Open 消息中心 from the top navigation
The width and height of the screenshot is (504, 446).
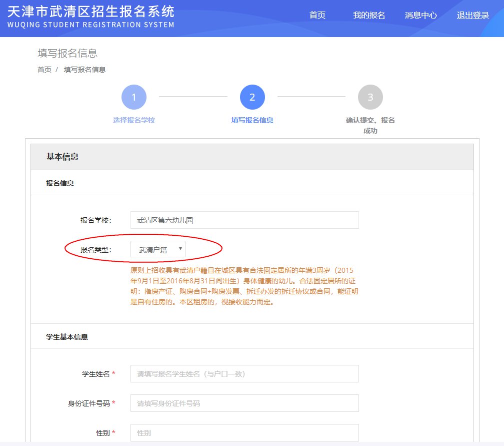420,16
